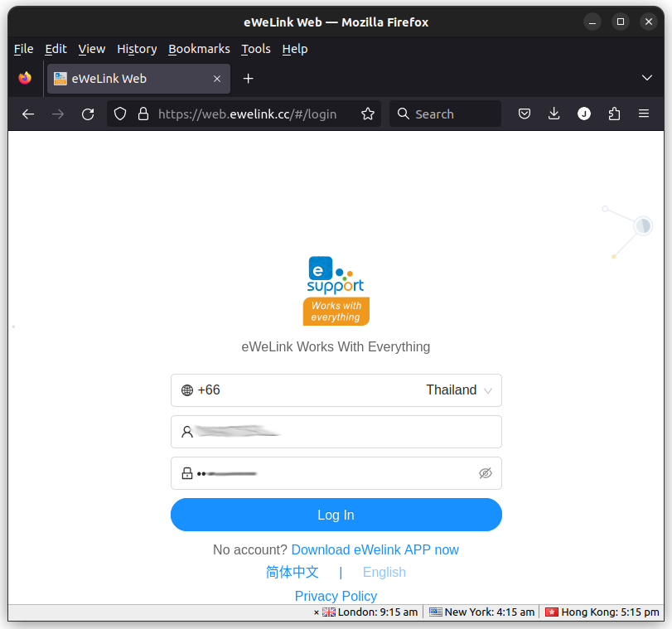The width and height of the screenshot is (672, 629).
Task: Click the user icon in account field
Action: point(187,432)
